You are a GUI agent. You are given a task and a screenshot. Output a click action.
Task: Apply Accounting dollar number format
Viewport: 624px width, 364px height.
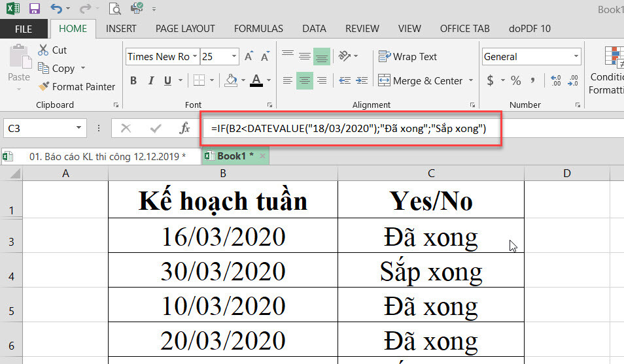click(x=491, y=80)
